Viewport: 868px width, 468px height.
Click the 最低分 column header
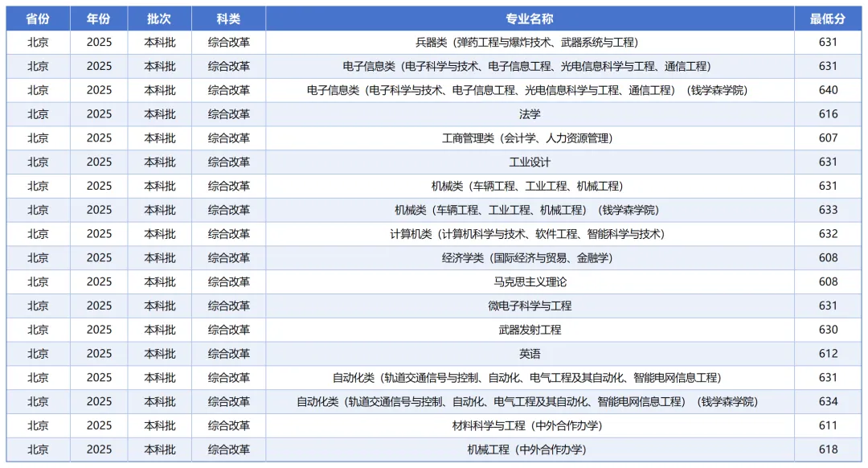point(828,18)
